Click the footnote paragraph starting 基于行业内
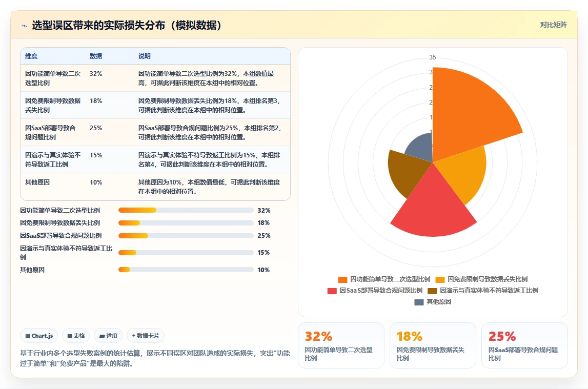The image size is (588, 389). point(155,358)
